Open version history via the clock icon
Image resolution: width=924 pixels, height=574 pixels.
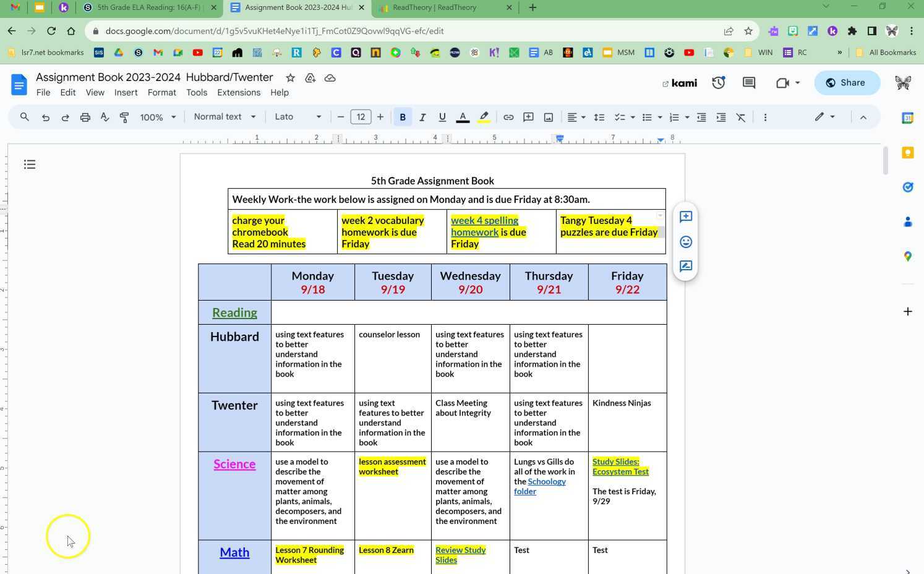click(x=718, y=82)
